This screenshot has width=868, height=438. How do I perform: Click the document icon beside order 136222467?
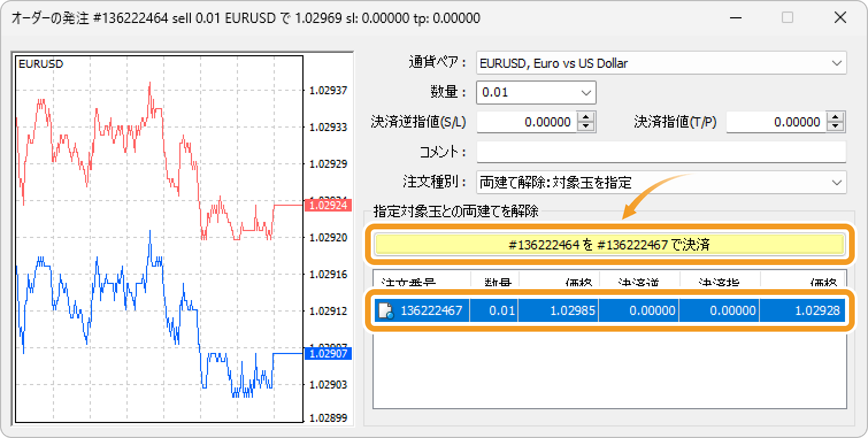[384, 310]
